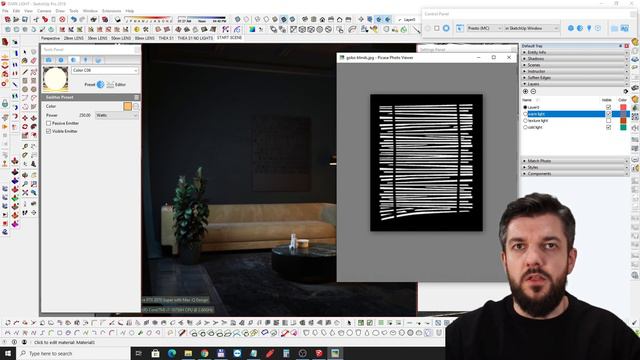Viewport: 640px width, 360px height.
Task: Enable the Passive Emitter checkbox
Action: point(49,123)
